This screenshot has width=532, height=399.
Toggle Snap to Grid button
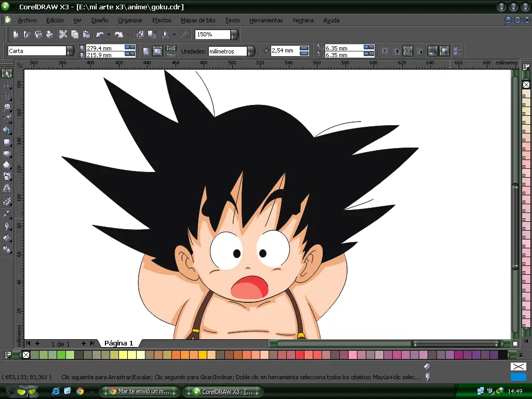(x=384, y=51)
